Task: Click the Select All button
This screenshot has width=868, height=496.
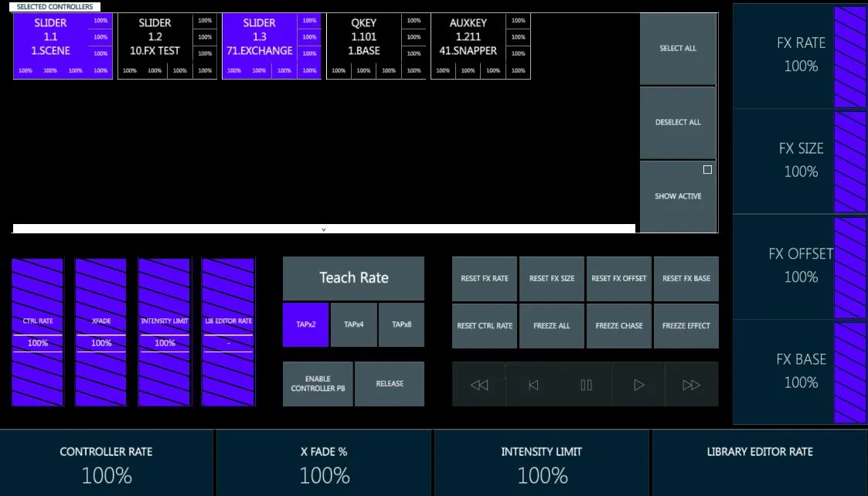Action: [x=678, y=49]
